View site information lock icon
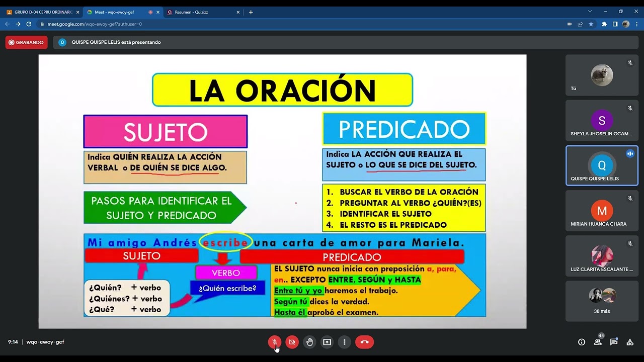 tap(42, 24)
